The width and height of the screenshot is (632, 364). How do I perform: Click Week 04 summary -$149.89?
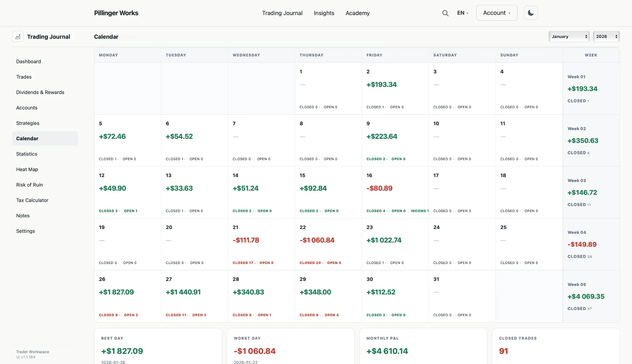(591, 244)
